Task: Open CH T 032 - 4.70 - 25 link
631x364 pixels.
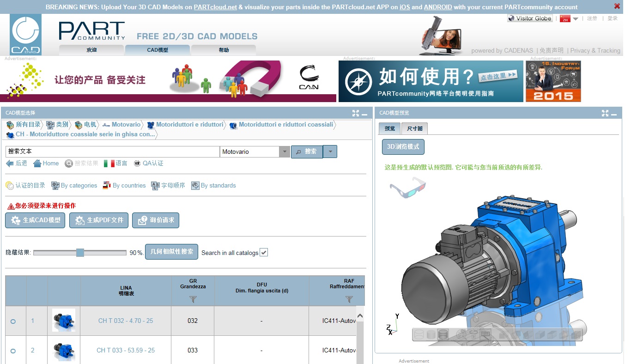Action: [126, 321]
